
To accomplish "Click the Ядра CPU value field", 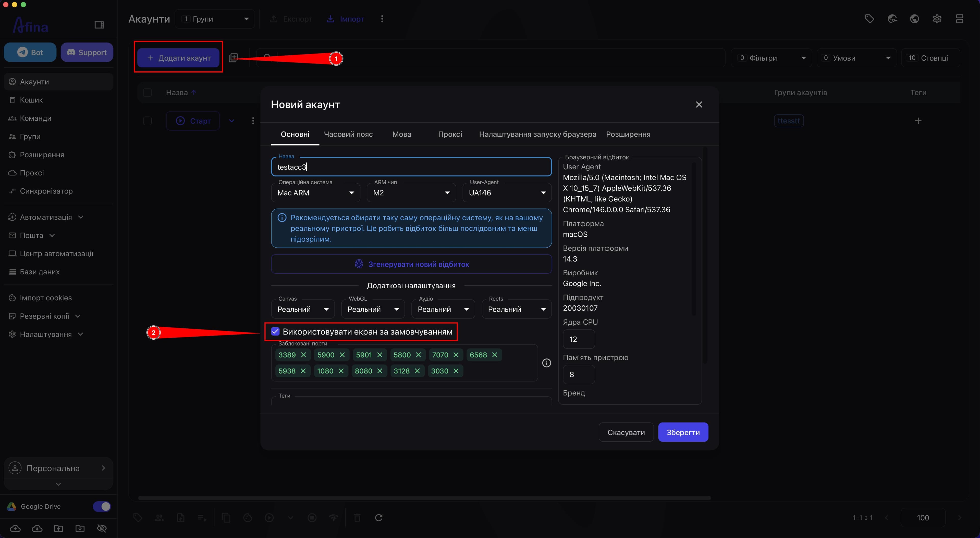I will (579, 339).
